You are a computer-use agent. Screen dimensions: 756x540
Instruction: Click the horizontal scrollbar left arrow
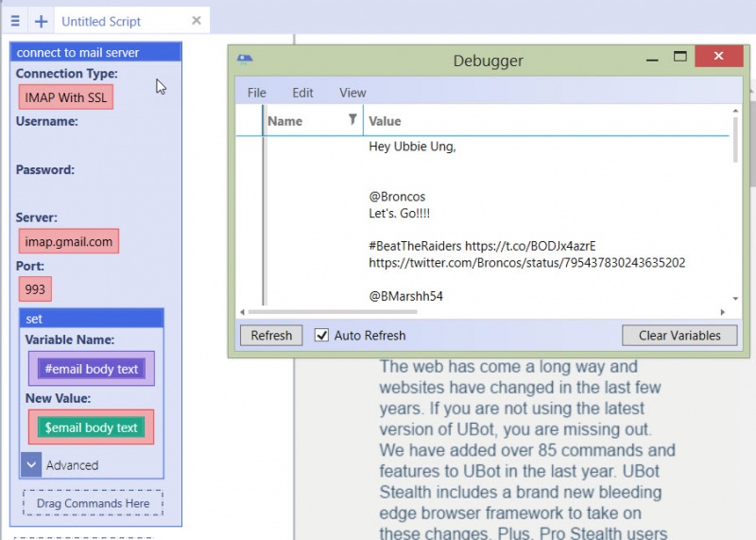pos(242,312)
